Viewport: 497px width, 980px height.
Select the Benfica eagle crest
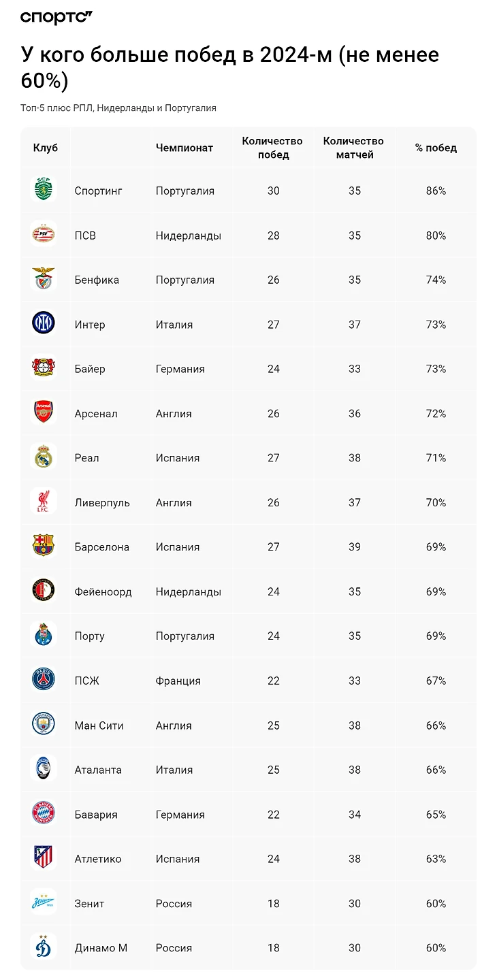pyautogui.click(x=44, y=280)
